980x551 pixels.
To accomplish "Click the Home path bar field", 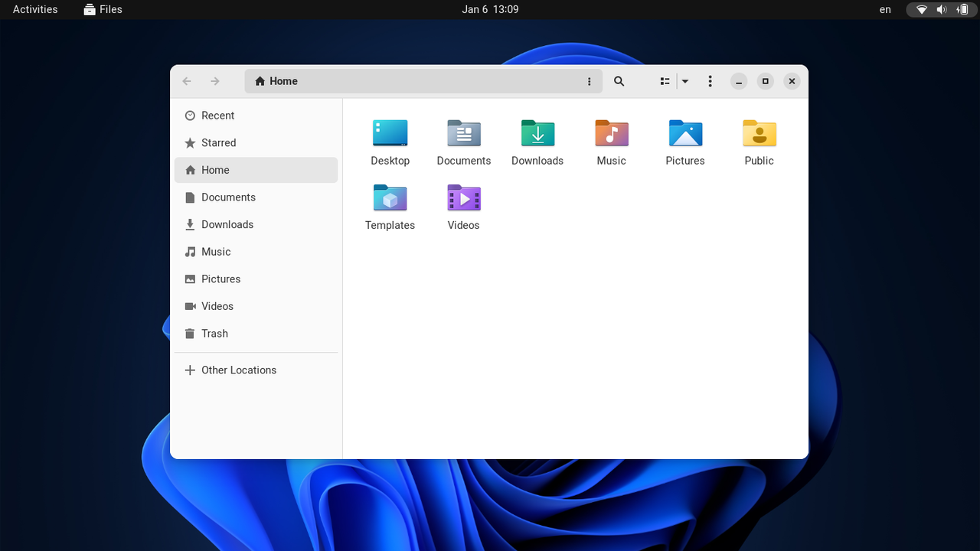I will click(423, 81).
